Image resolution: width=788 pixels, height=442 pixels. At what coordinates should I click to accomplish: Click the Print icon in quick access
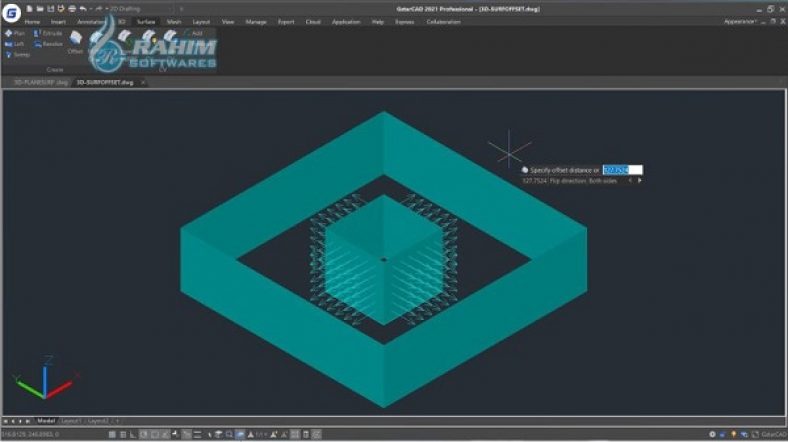point(72,9)
